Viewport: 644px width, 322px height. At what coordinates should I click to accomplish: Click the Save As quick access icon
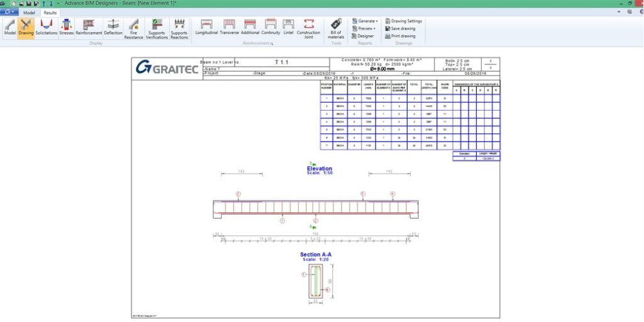(36, 3)
